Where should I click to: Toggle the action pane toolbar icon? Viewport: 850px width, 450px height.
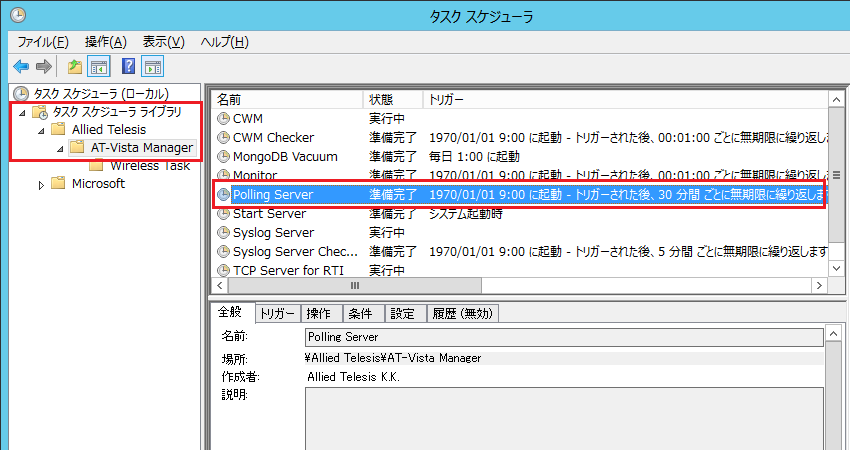153,67
